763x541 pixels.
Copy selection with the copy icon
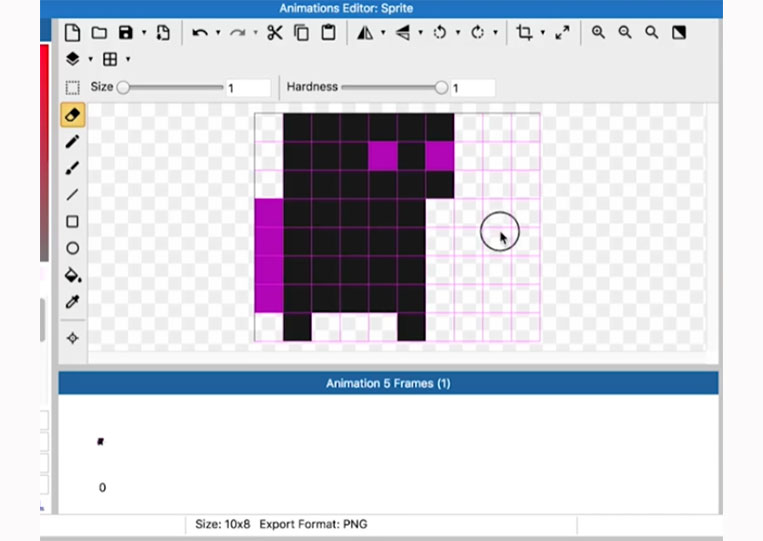[302, 33]
